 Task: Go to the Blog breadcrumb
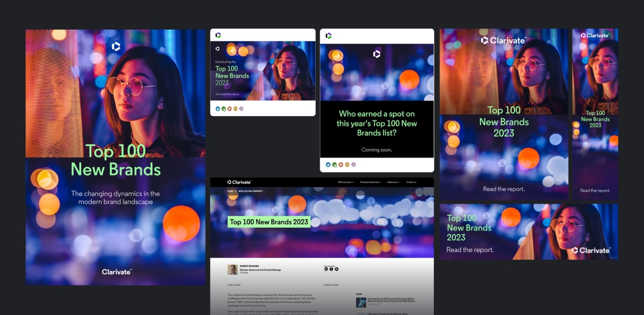(x=230, y=191)
